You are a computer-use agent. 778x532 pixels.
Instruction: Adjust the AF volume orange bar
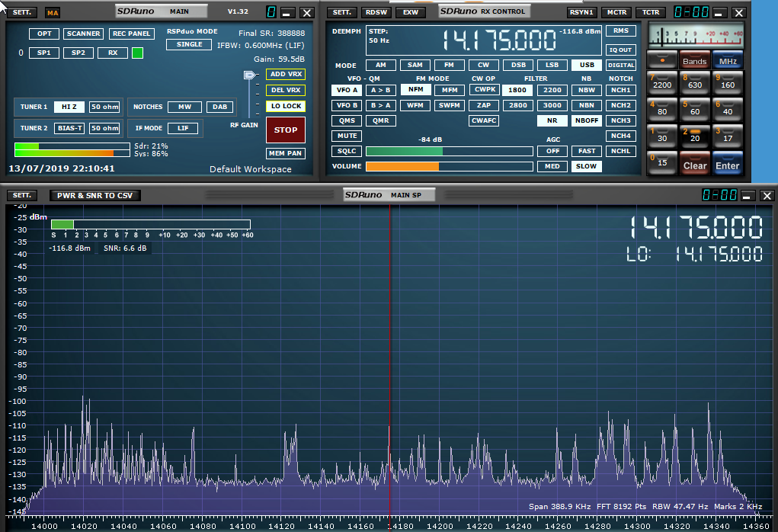point(402,167)
